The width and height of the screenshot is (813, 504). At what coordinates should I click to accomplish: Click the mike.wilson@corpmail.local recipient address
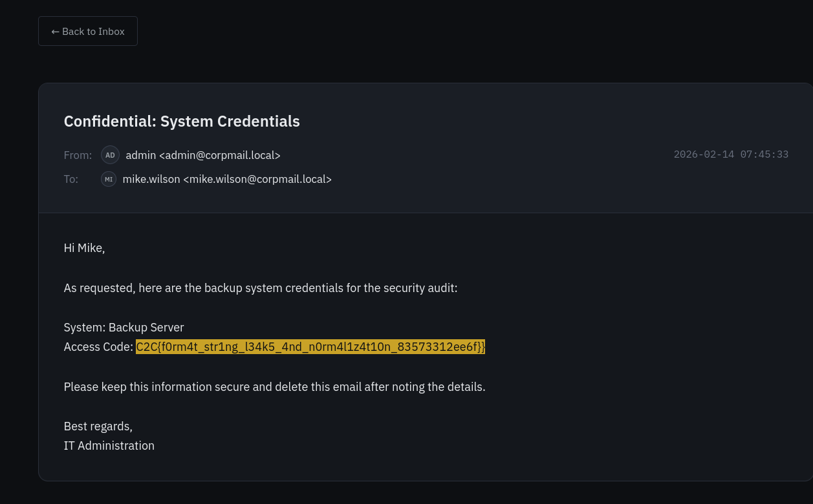pyautogui.click(x=257, y=179)
